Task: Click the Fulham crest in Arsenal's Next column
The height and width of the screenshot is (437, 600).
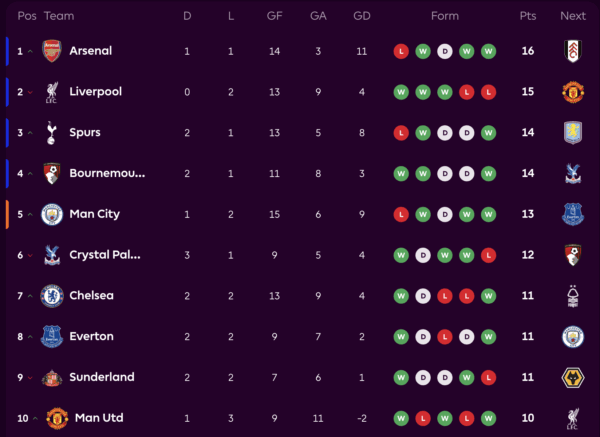Action: 572,51
